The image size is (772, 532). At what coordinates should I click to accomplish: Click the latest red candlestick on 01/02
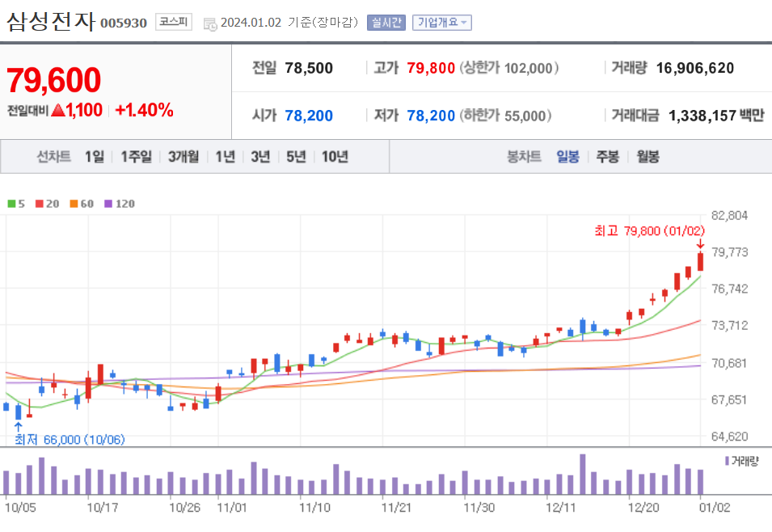click(700, 262)
